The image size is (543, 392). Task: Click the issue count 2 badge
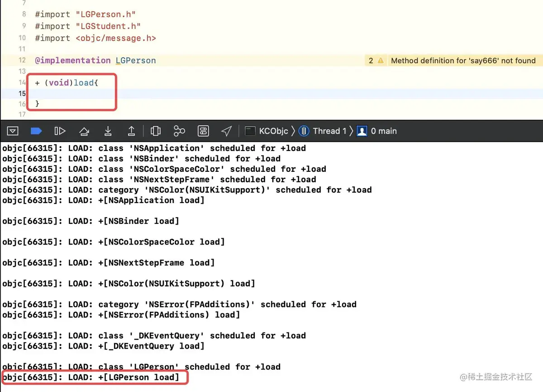(371, 61)
